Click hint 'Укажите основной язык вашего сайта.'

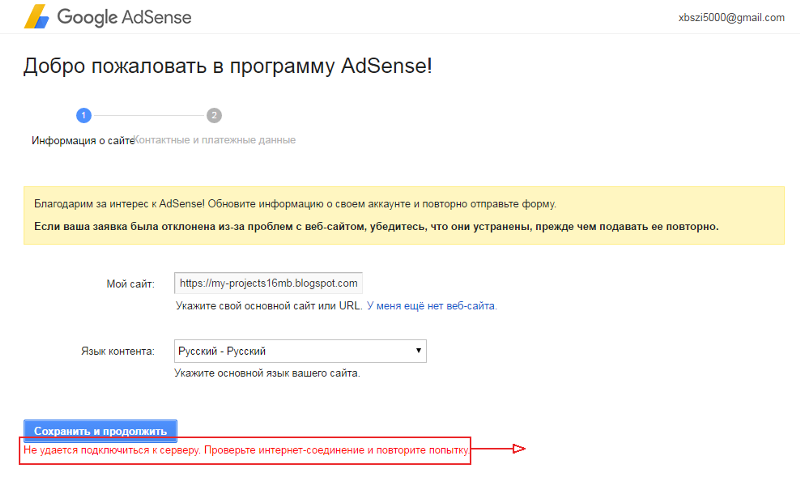(267, 373)
